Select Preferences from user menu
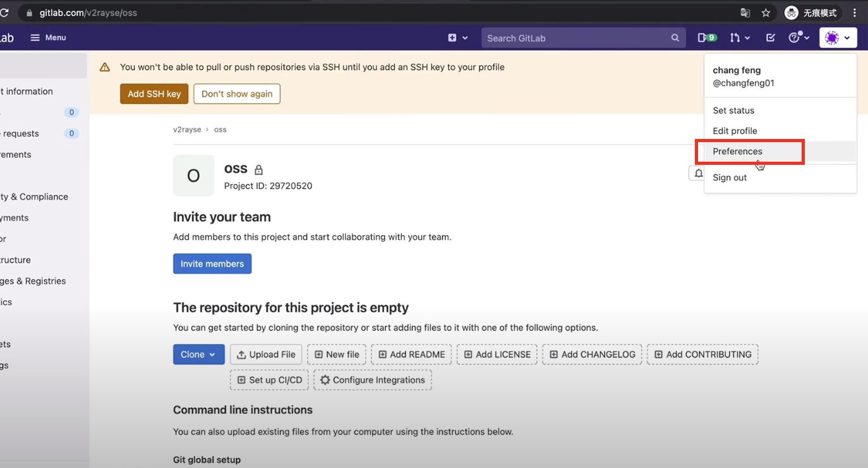Image resolution: width=868 pixels, height=468 pixels. [x=737, y=152]
